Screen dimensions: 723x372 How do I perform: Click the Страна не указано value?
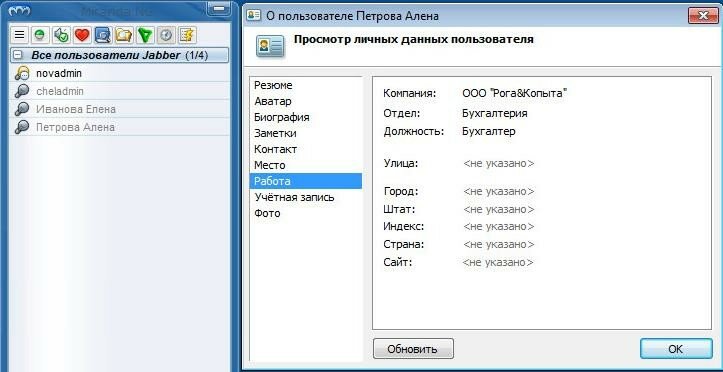coord(498,244)
